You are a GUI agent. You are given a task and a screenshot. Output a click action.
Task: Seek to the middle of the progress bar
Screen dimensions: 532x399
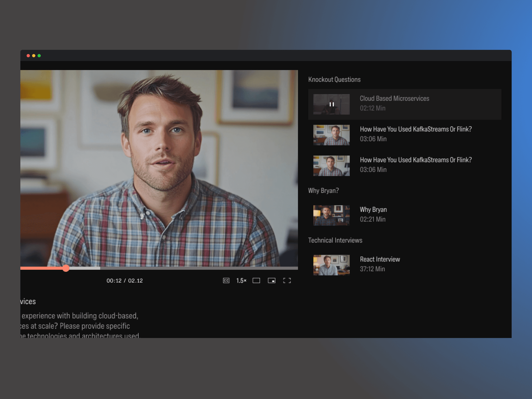[159, 268]
